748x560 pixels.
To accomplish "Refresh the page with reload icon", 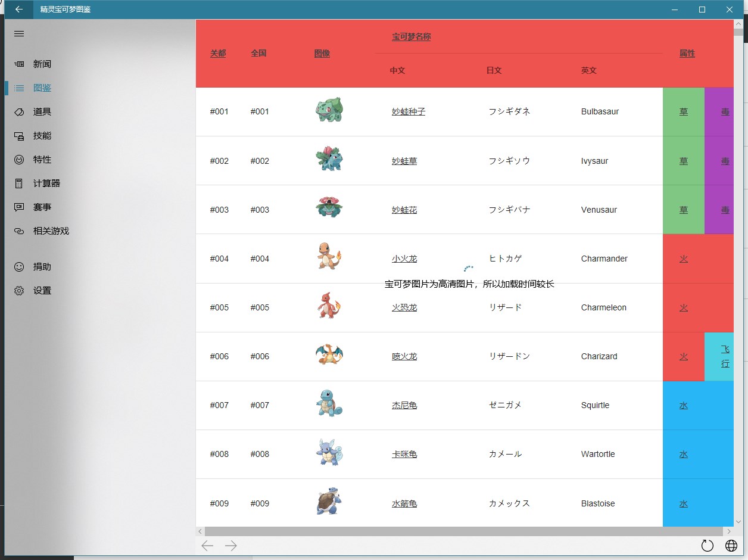I will pyautogui.click(x=707, y=546).
